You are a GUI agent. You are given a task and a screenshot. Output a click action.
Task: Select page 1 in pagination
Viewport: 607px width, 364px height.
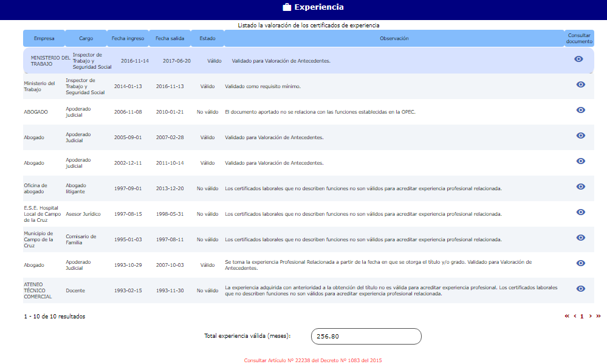point(581,317)
